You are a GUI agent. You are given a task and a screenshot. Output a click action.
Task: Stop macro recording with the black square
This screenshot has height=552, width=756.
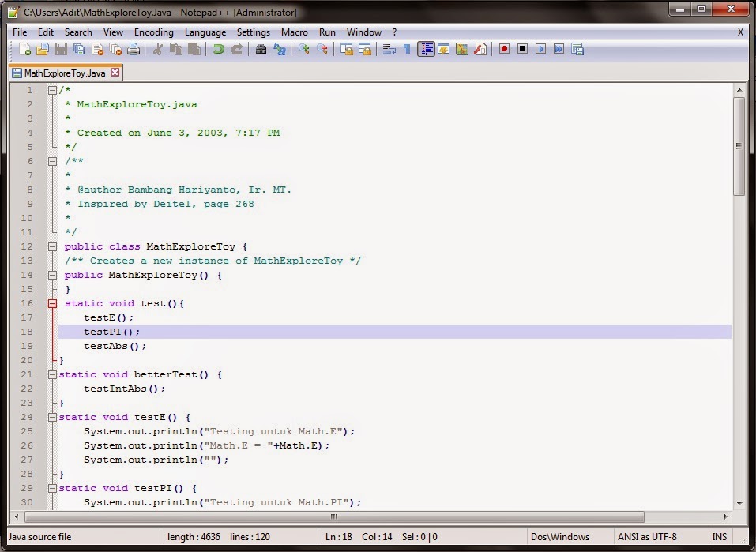[x=523, y=49]
